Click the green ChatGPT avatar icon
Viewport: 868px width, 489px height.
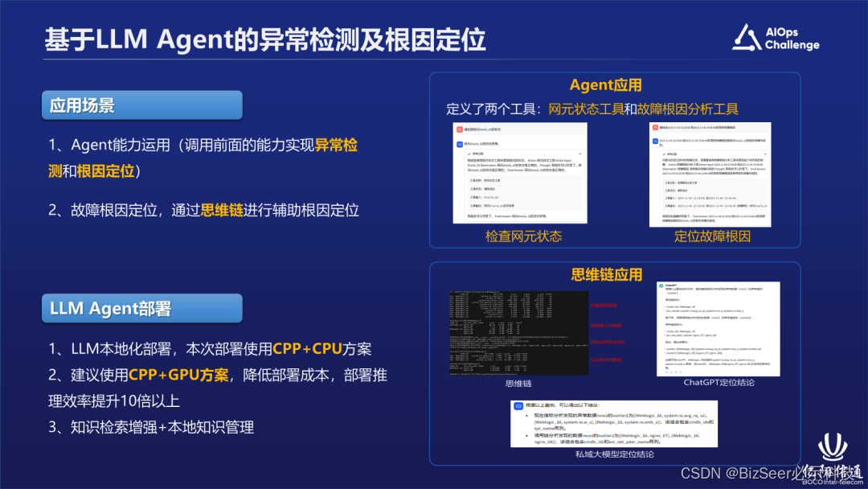(x=661, y=285)
